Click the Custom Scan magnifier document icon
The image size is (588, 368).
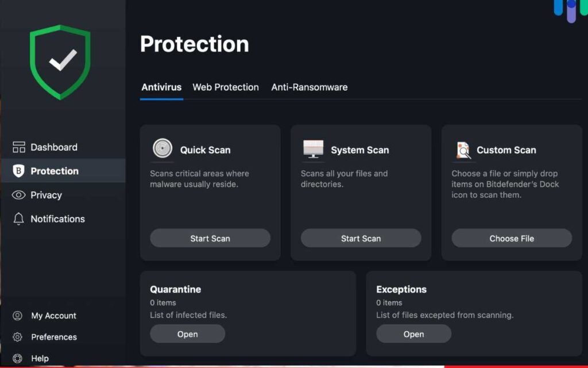(463, 150)
